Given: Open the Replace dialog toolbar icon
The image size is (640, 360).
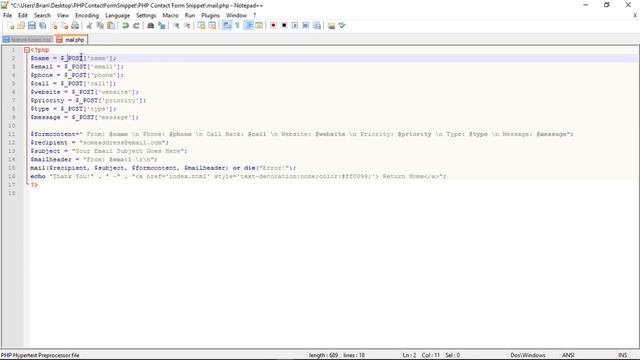Looking at the screenshot, I should tap(162, 26).
